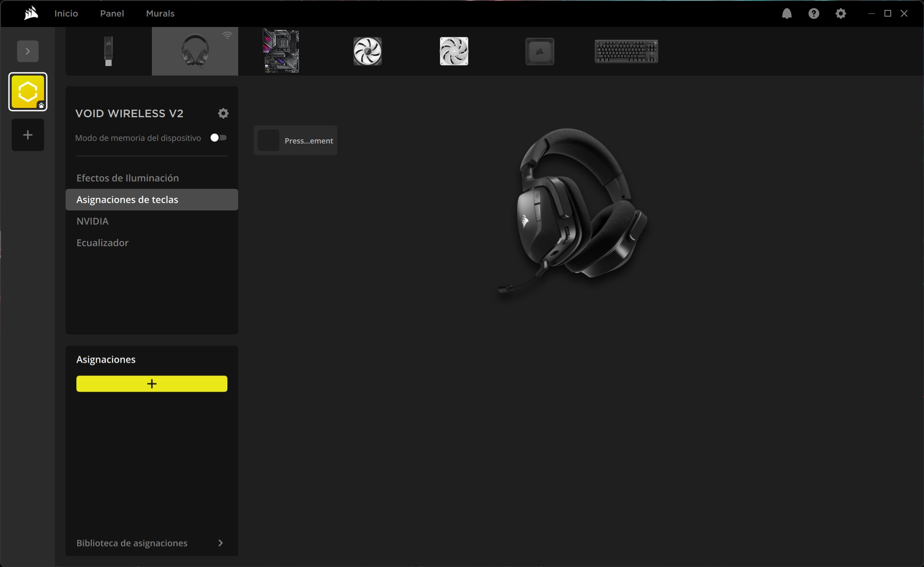
Task: Select the keyboard device
Action: click(626, 51)
